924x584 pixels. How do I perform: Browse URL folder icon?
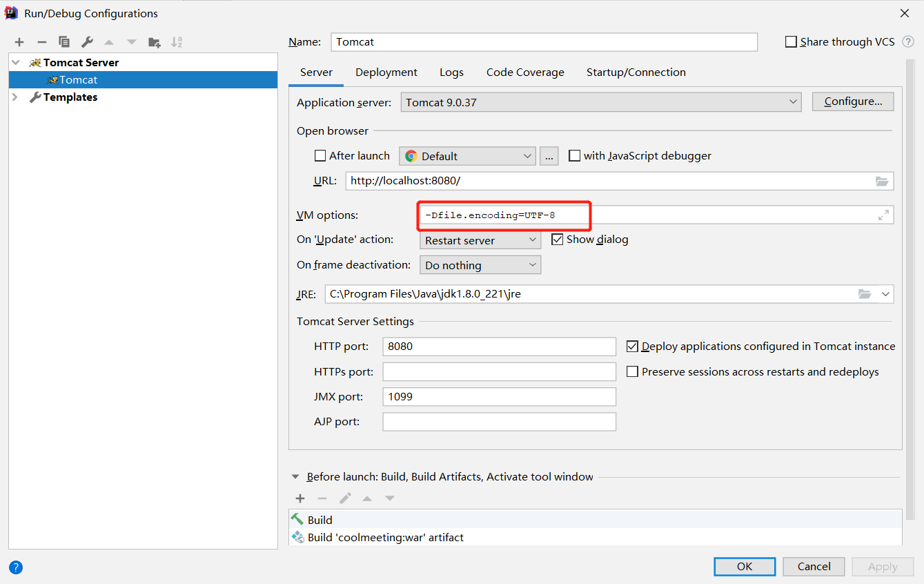[882, 181]
